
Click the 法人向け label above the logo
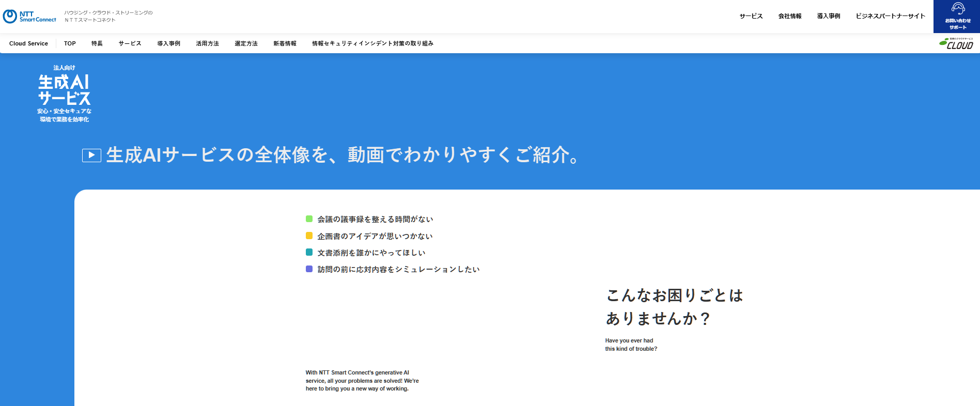[64, 68]
